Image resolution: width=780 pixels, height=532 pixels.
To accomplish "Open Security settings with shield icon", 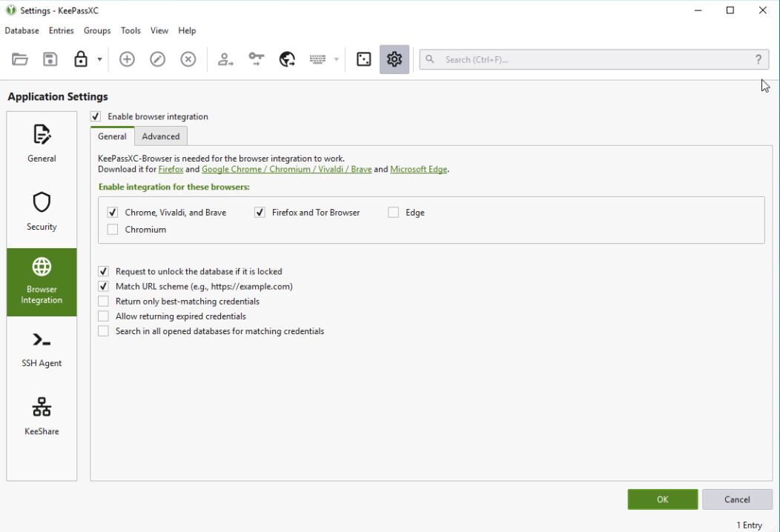I will (42, 212).
